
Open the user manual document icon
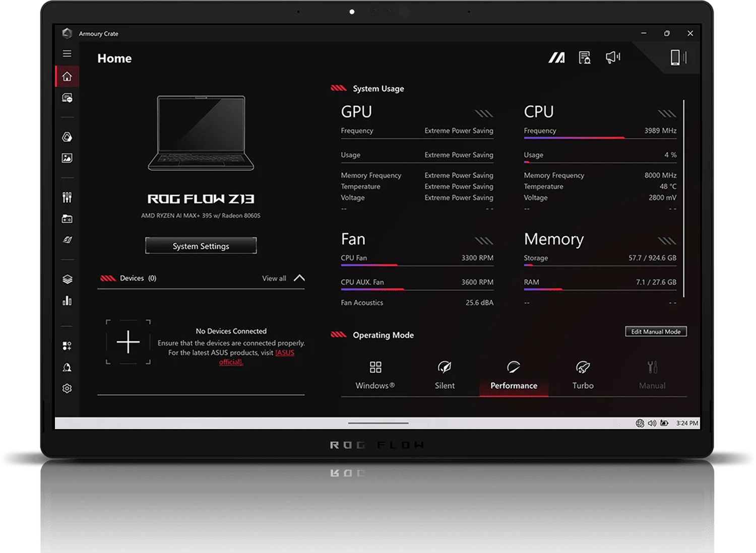pyautogui.click(x=585, y=58)
